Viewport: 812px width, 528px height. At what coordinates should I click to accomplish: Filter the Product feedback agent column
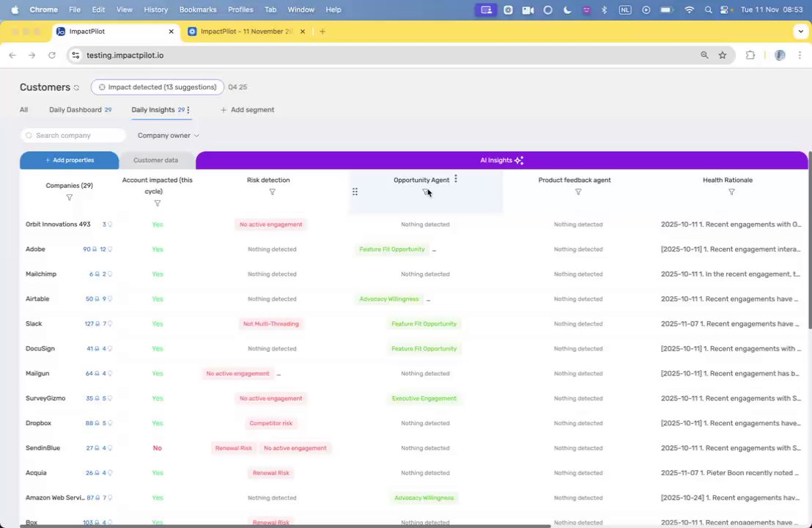coord(578,191)
